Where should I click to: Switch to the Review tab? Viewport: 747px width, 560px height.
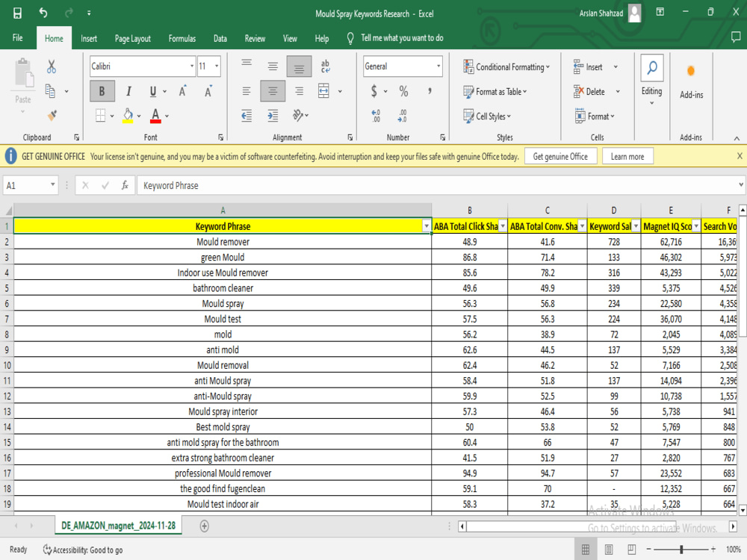[x=255, y=39]
